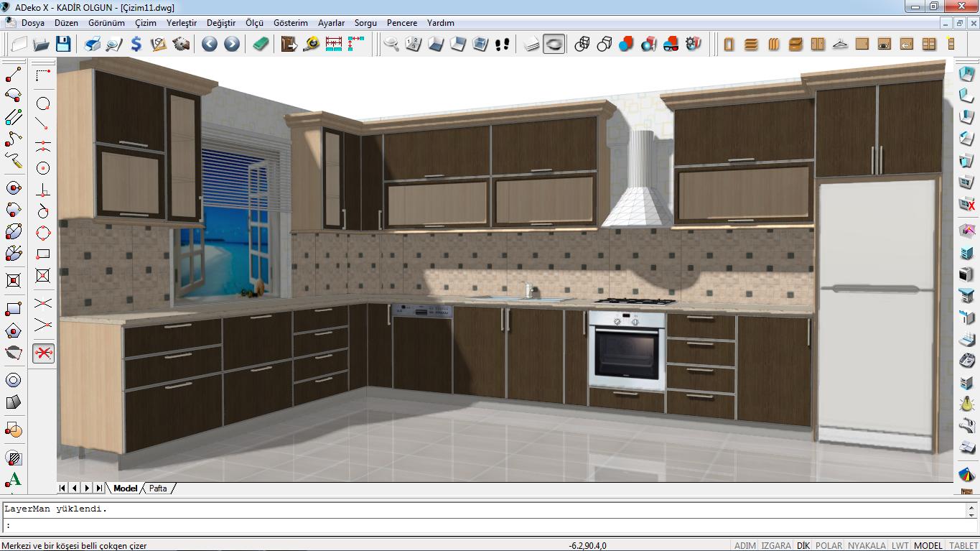
Task: Switch to the Model tab
Action: click(x=125, y=489)
